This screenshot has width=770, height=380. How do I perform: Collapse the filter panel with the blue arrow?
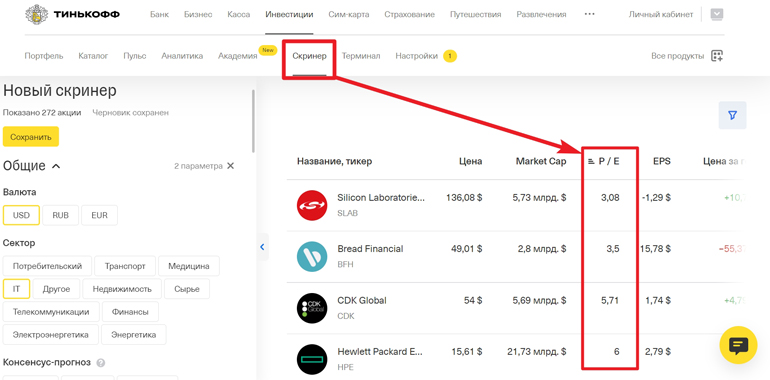click(x=262, y=247)
